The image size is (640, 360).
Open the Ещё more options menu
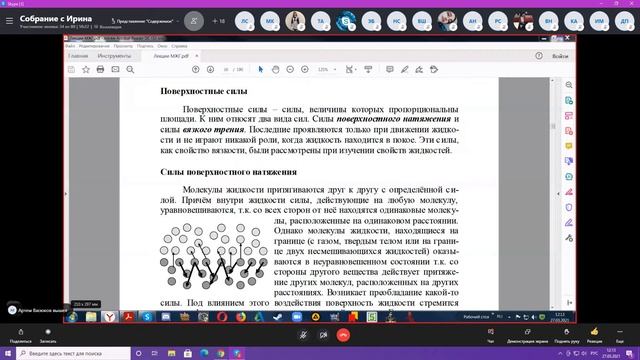[620, 336]
